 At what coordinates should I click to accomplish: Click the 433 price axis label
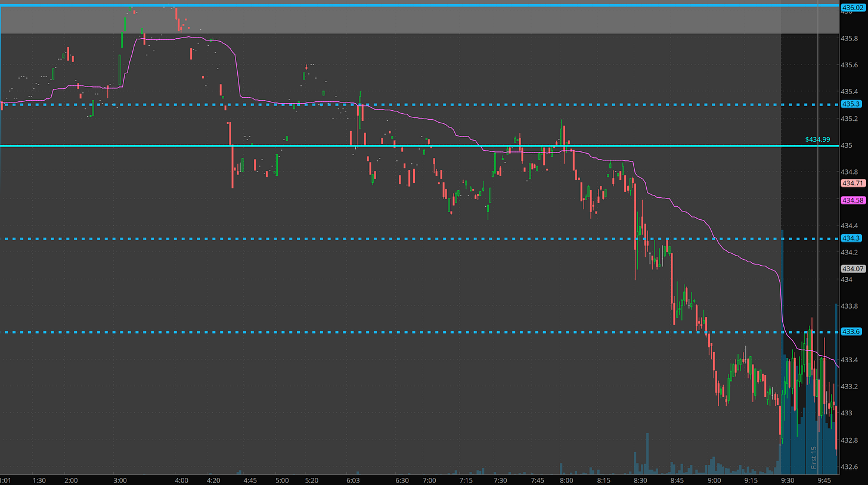pos(846,413)
